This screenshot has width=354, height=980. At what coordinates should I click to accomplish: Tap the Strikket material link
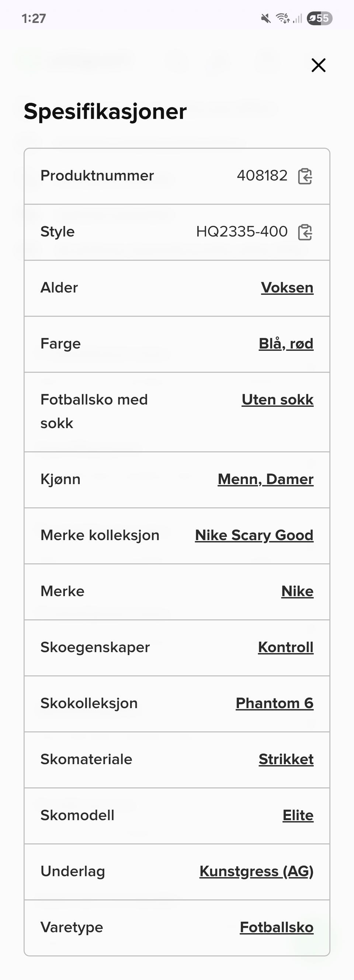[286, 759]
